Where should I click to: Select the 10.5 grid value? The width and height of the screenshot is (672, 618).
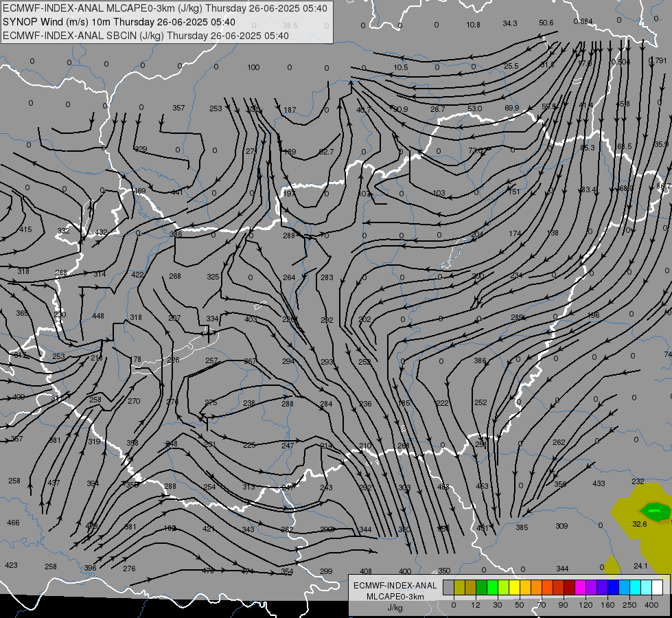pyautogui.click(x=401, y=67)
